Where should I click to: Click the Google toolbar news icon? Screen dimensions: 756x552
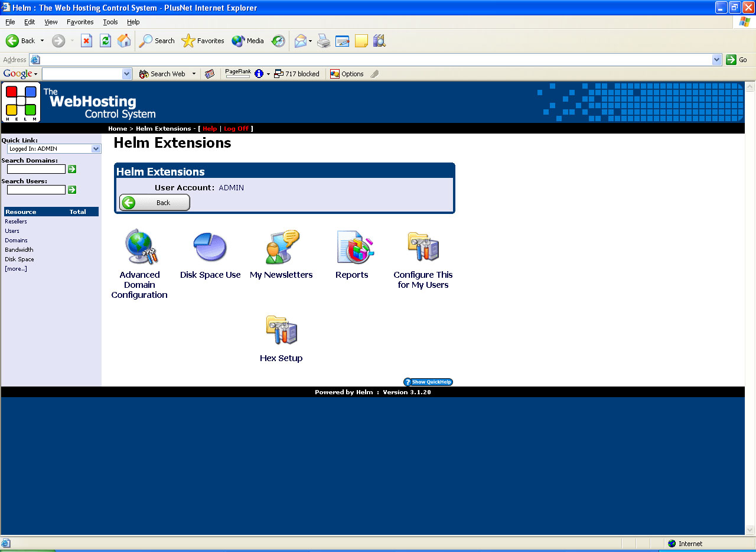(209, 74)
